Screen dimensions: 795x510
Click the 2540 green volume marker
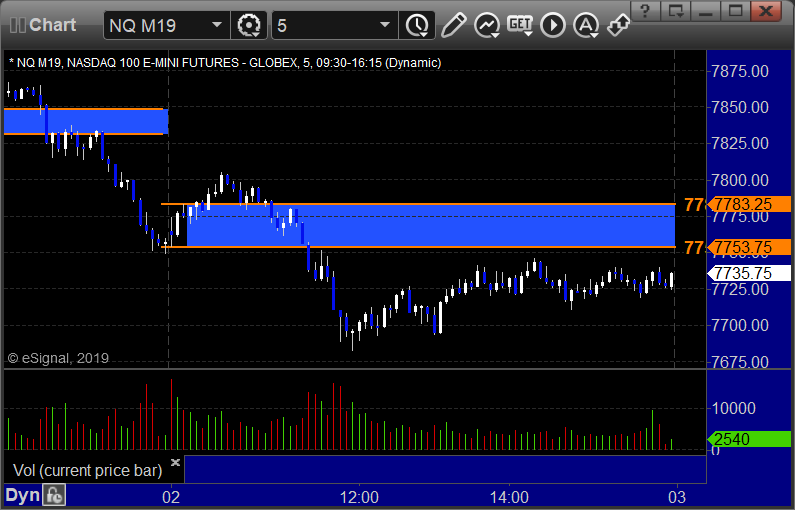point(749,439)
